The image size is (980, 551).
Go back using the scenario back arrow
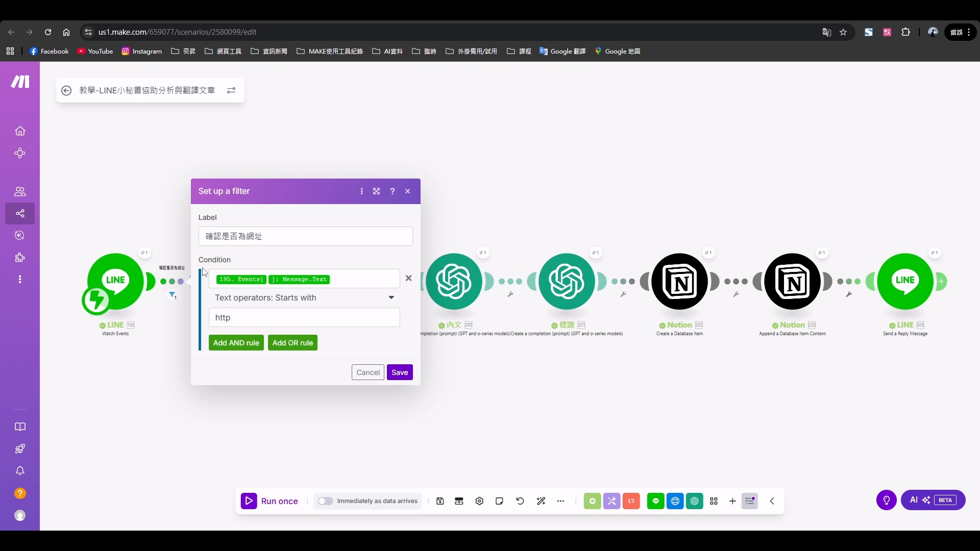(66, 90)
